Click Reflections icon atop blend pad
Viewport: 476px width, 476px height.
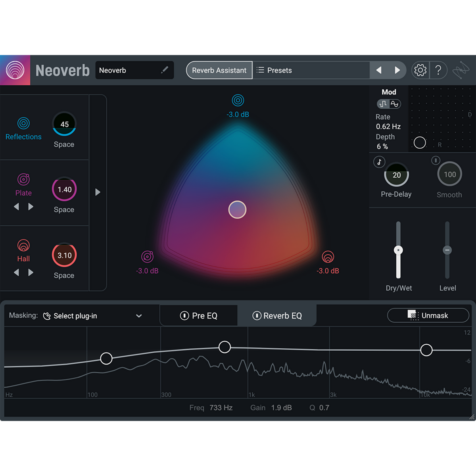click(238, 100)
